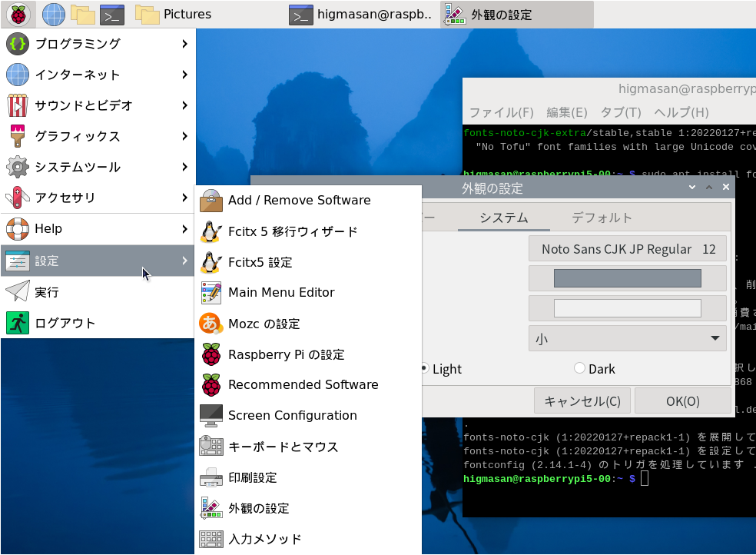Open 印刷設定 printer settings
The width and height of the screenshot is (756, 555).
coord(252,477)
